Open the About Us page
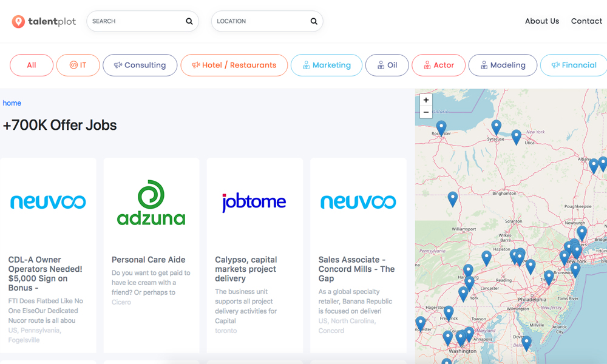Image resolution: width=607 pixels, height=364 pixels. (x=541, y=21)
